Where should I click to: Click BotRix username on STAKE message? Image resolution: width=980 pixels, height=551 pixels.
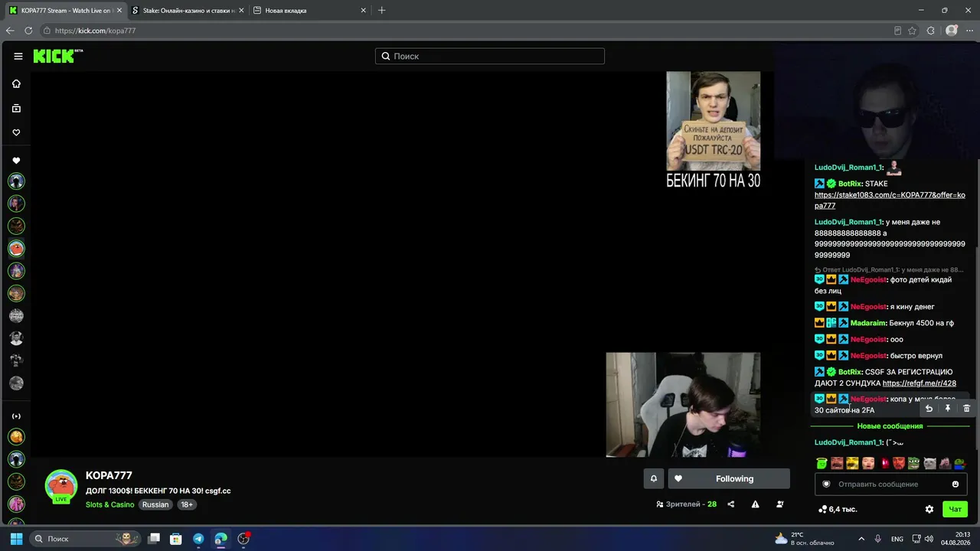[851, 184]
